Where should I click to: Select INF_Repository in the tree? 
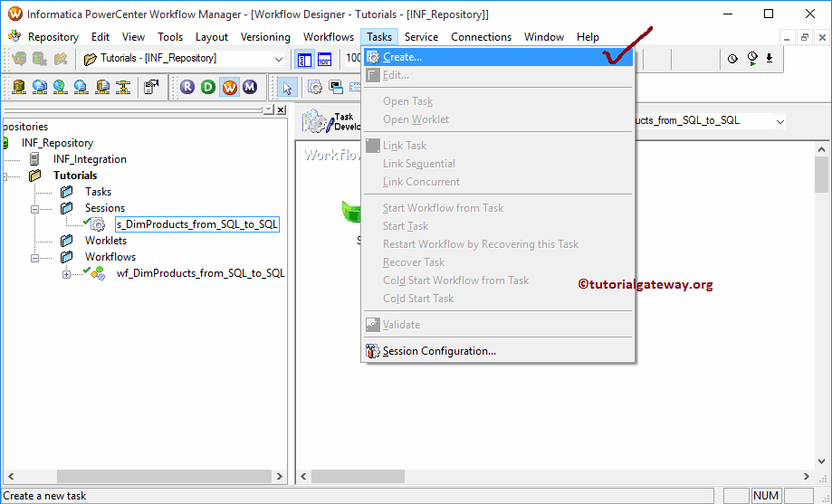pos(57,143)
